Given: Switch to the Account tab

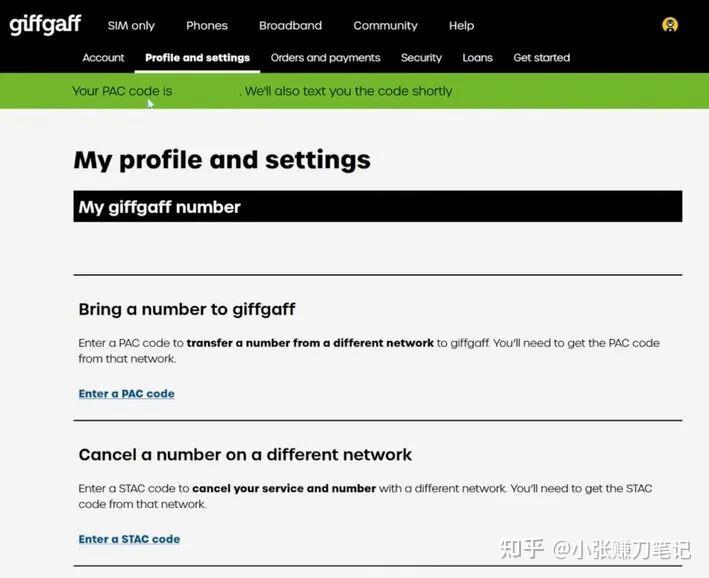Looking at the screenshot, I should pyautogui.click(x=103, y=58).
